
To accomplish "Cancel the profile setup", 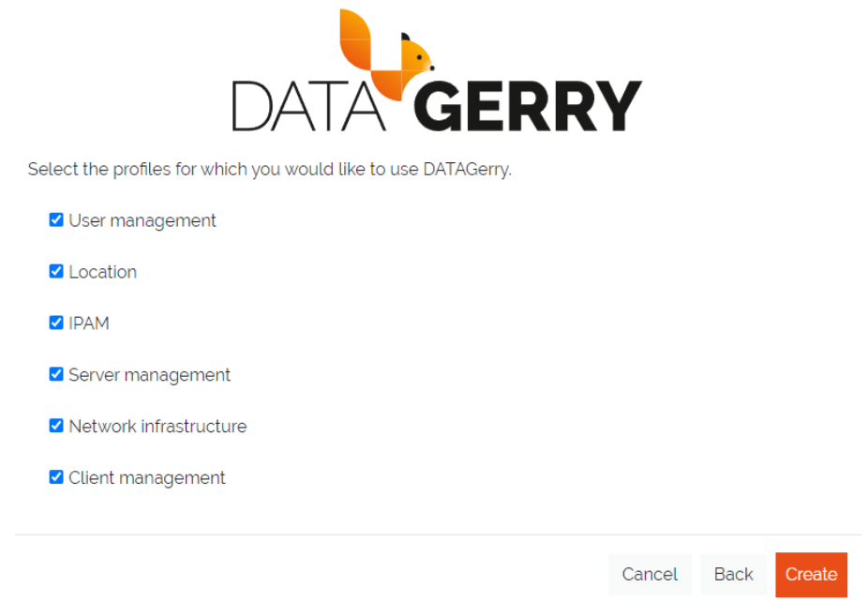I will point(650,574).
